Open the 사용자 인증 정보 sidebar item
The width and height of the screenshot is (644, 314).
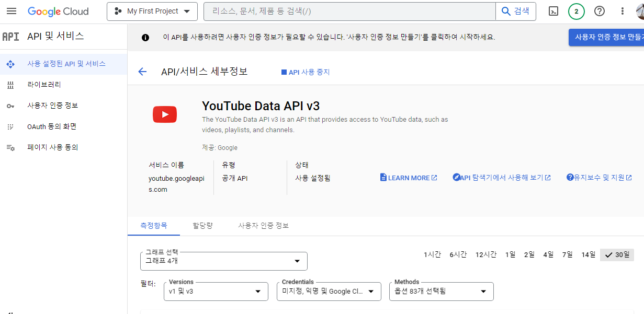[63, 106]
